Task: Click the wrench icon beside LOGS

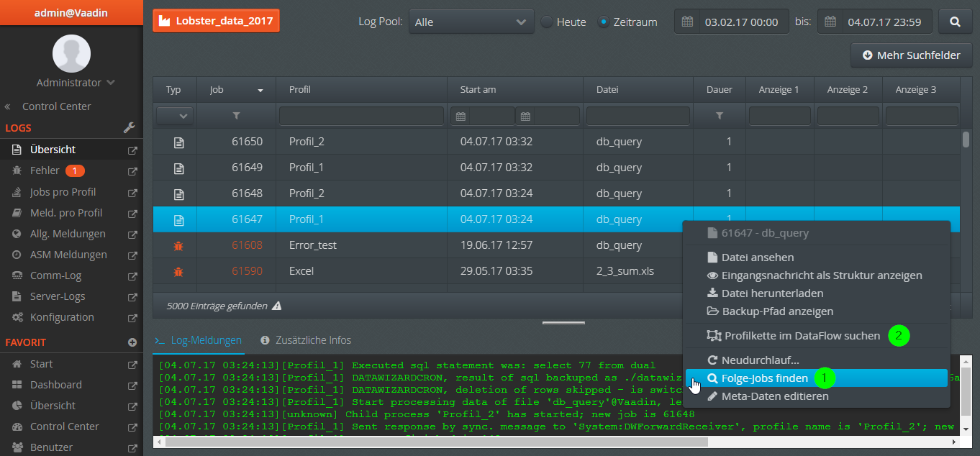Action: 130,127
